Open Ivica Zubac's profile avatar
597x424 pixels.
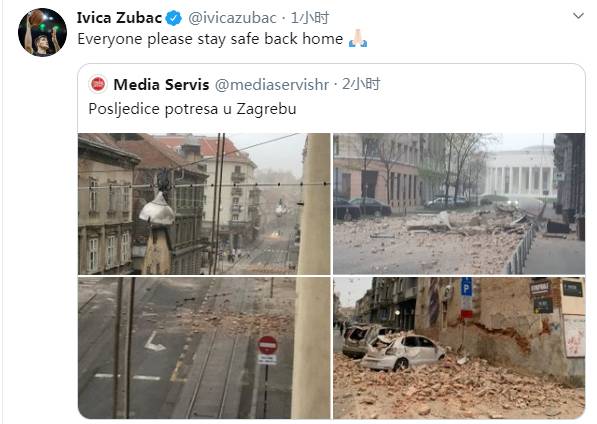pos(42,32)
